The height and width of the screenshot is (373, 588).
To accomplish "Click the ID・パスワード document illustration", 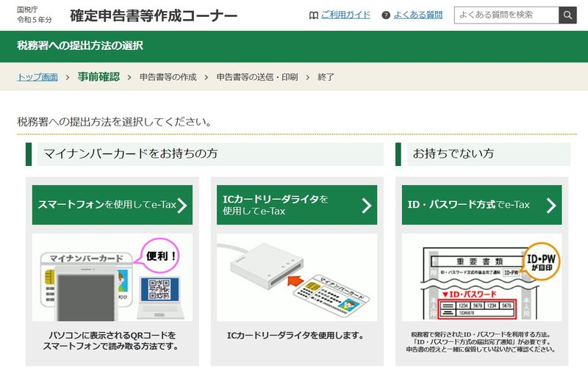I will [x=482, y=278].
